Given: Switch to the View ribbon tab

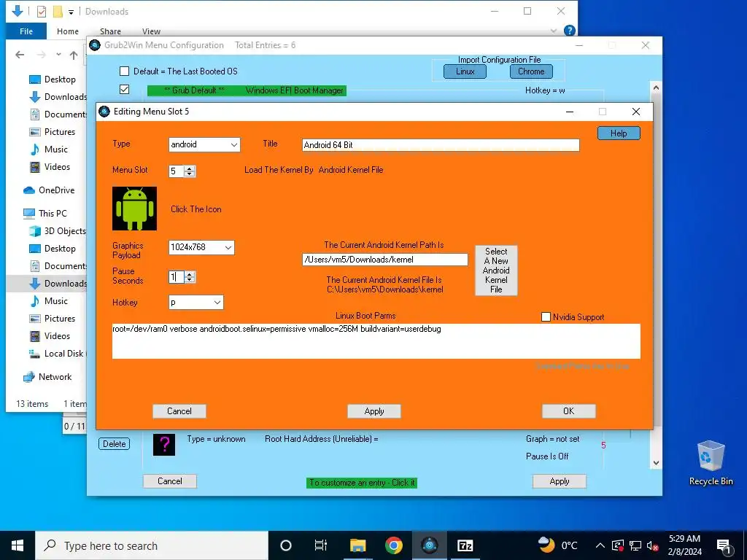Looking at the screenshot, I should pos(151,31).
